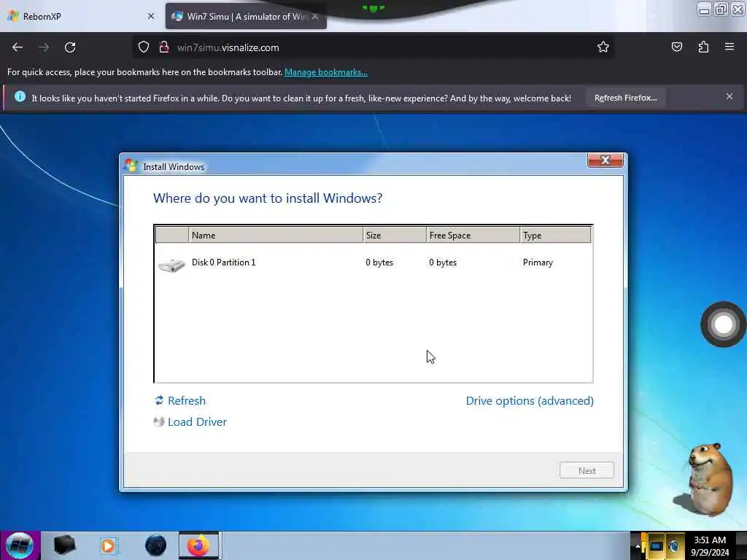Click the site security padlock icon
This screenshot has width=747, height=560.
(164, 47)
